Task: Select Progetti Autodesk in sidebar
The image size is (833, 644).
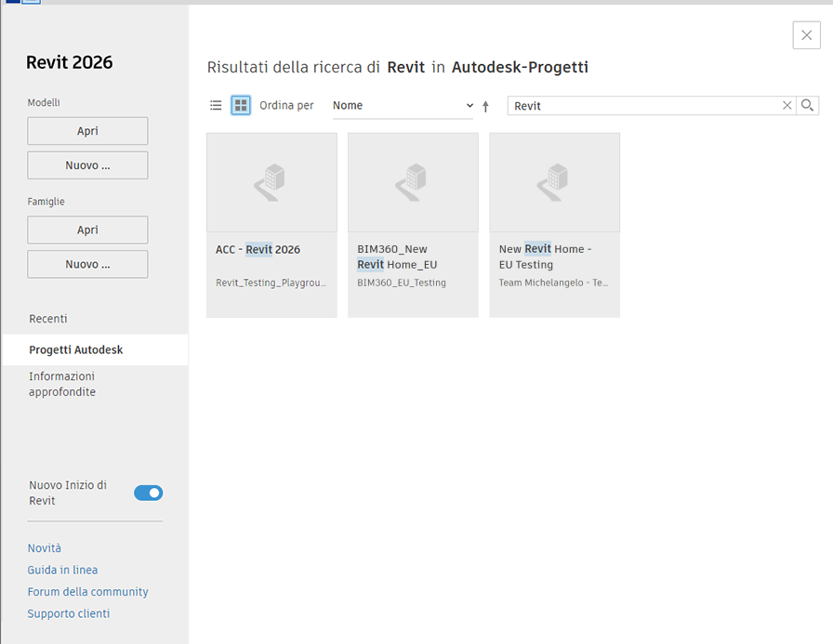Action: [x=95, y=349]
